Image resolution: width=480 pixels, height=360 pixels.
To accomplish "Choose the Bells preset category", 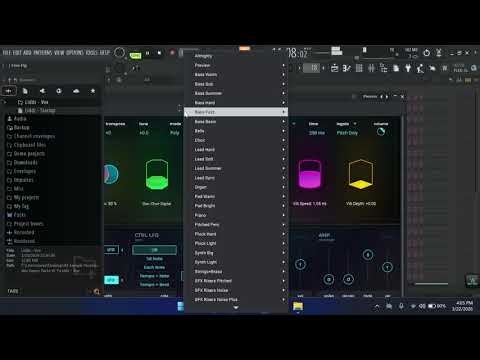I will pos(236,131).
